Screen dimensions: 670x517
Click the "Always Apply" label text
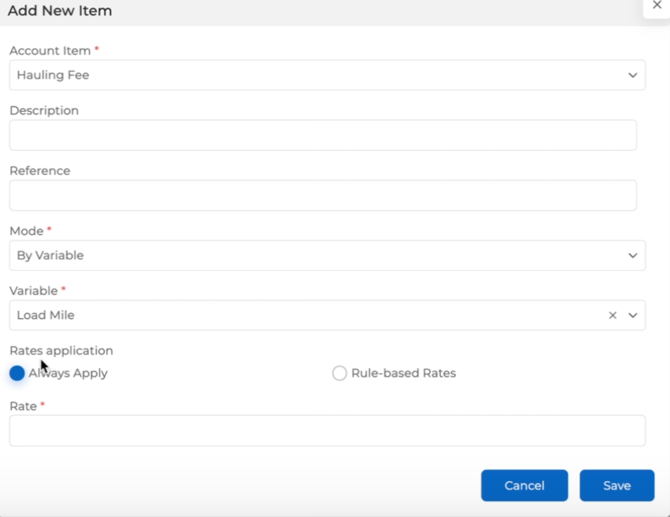[x=68, y=373]
